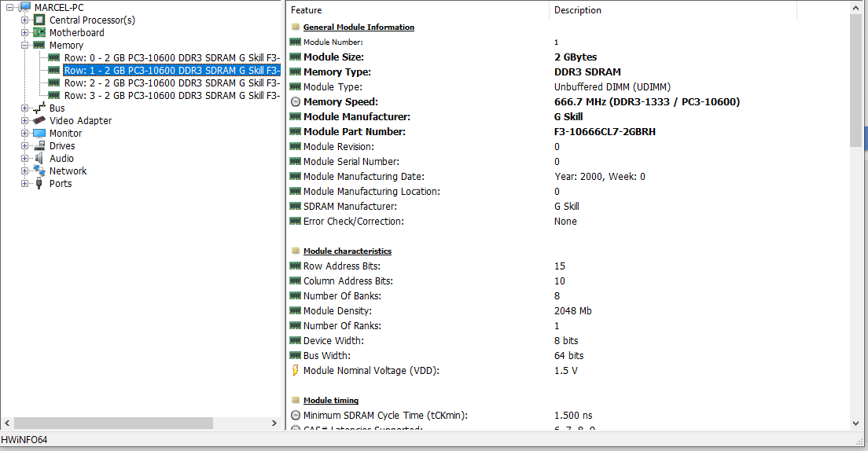This screenshot has height=451, width=868.
Task: Select the Video Adapter tree label
Action: [x=80, y=121]
